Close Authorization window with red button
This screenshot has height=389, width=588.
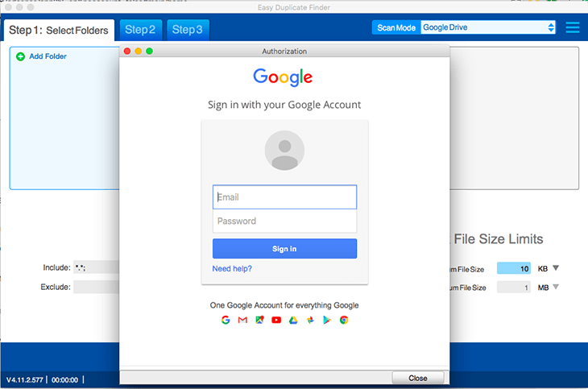127,51
